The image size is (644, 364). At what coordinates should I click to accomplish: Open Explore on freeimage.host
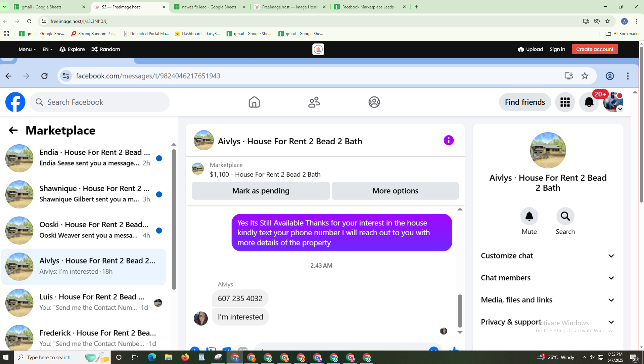point(72,49)
